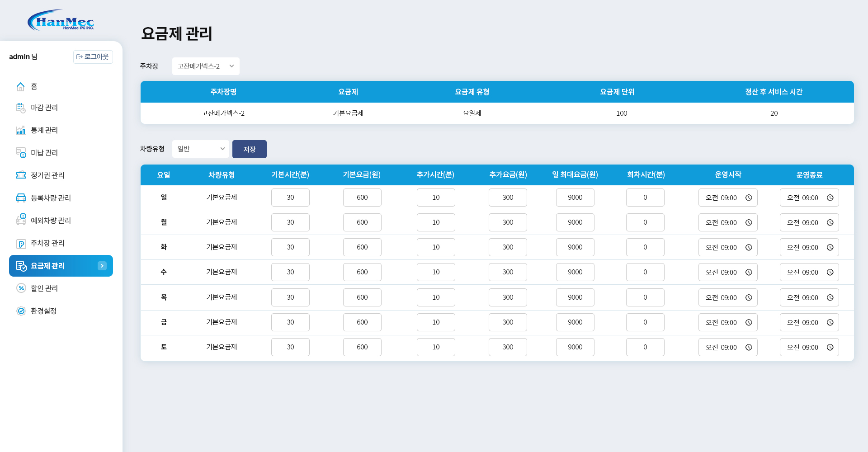Open clock picker for 목 운영시작
Viewport: 868px width, 452px height.
[x=749, y=297]
